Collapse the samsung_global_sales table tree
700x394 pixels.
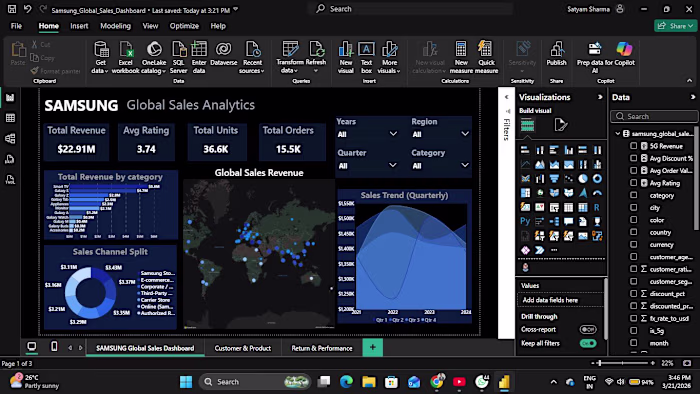pyautogui.click(x=618, y=133)
